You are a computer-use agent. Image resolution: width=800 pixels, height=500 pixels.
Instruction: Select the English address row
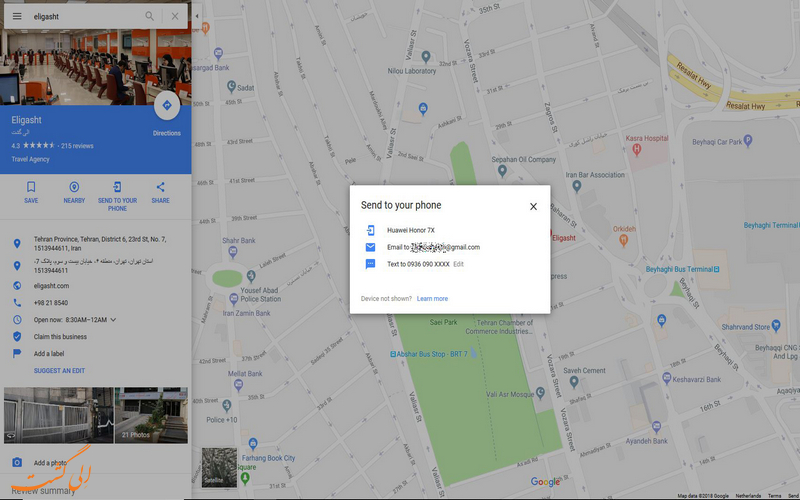(x=96, y=243)
